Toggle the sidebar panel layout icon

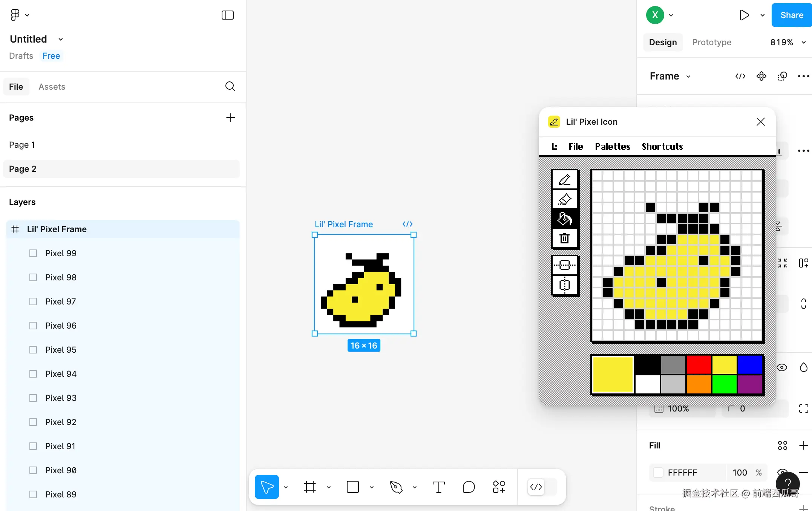(x=227, y=15)
